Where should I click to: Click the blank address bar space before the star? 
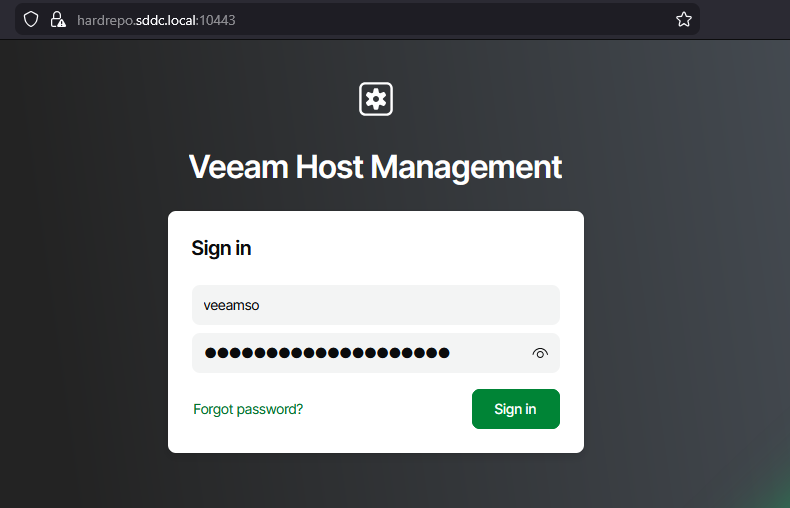click(x=450, y=19)
